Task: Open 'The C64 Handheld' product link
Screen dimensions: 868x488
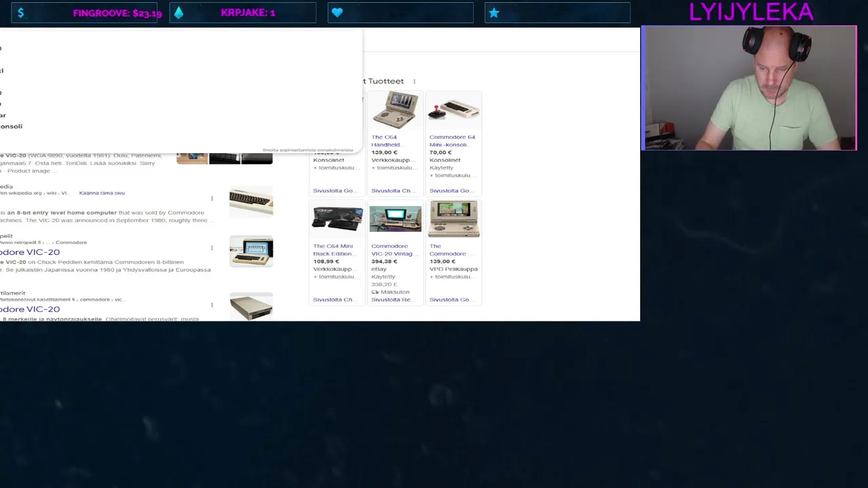Action: tap(387, 140)
